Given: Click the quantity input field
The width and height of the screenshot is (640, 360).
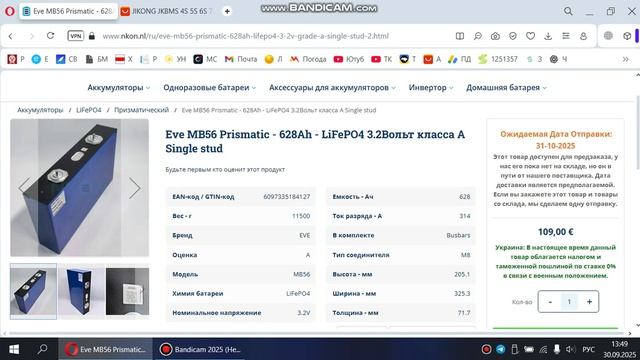Looking at the screenshot, I should pos(569,302).
